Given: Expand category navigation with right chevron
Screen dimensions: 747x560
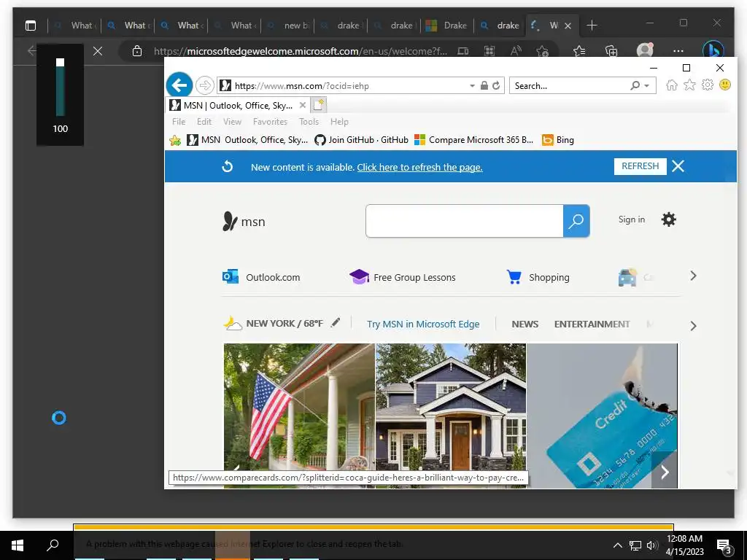Looking at the screenshot, I should point(693,326).
